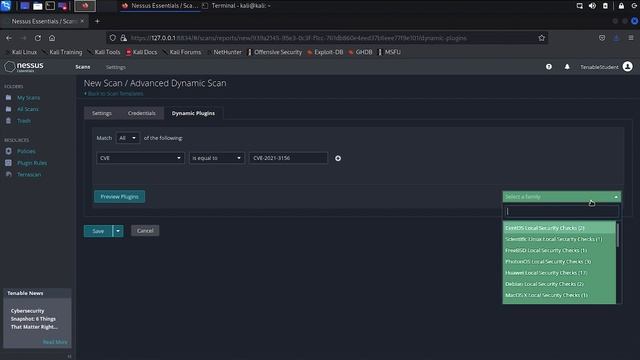
Task: Select Debian Local Security Checks
Action: 559,284
